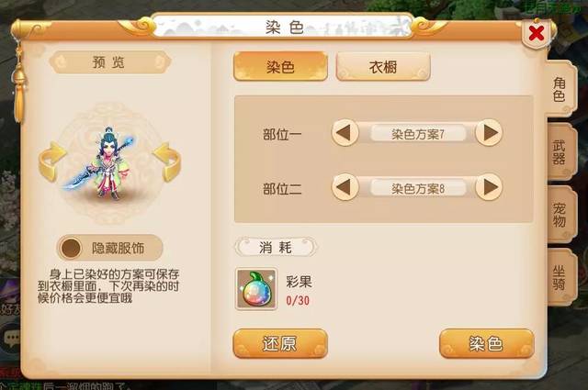Close the dye window with red X
The width and height of the screenshot is (588, 390).
537,34
